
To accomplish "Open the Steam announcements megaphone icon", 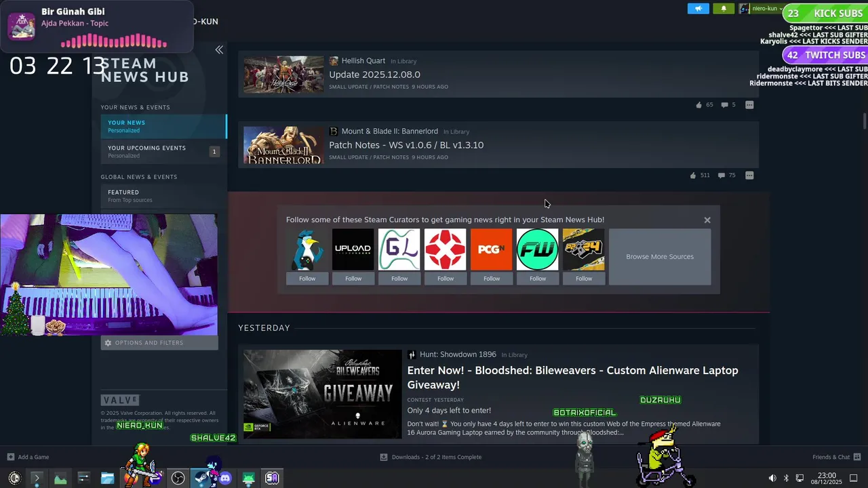I will pos(698,9).
